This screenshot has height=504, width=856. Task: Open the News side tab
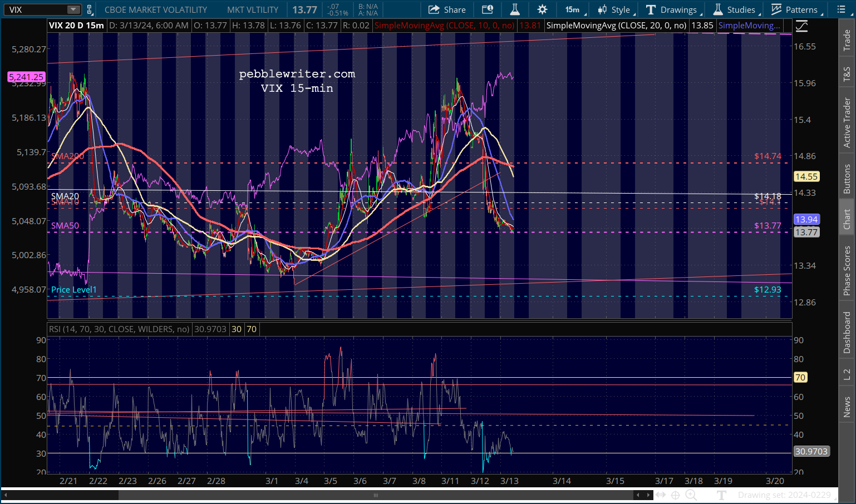[x=847, y=407]
